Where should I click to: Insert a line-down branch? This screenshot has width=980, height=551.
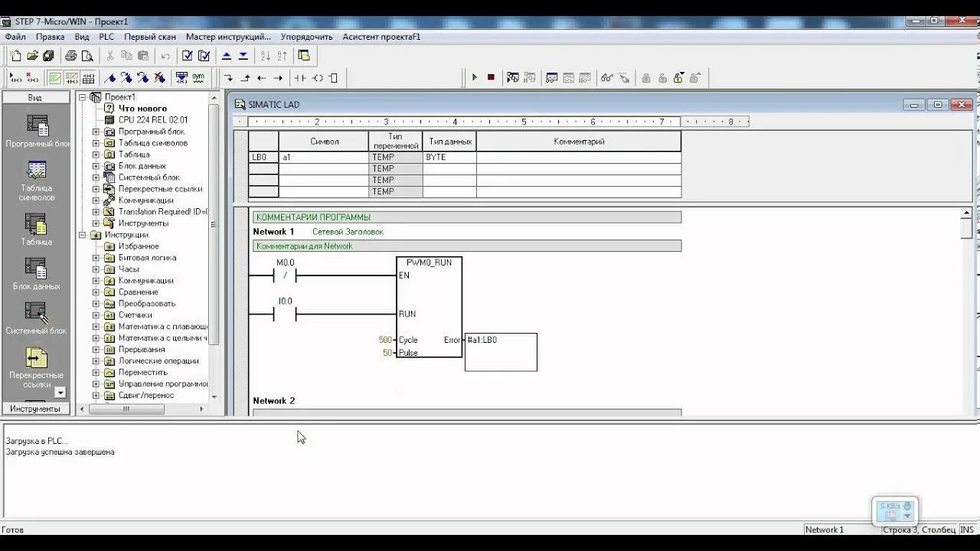[229, 77]
